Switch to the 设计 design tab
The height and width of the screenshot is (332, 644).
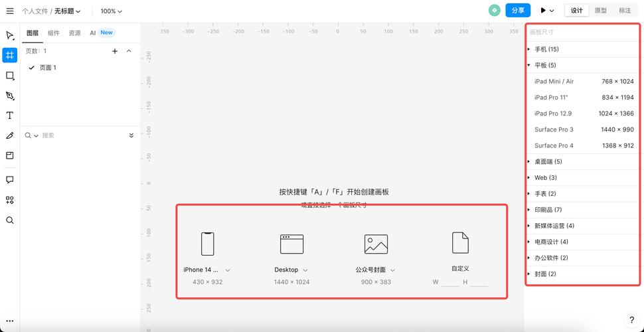[577, 11]
